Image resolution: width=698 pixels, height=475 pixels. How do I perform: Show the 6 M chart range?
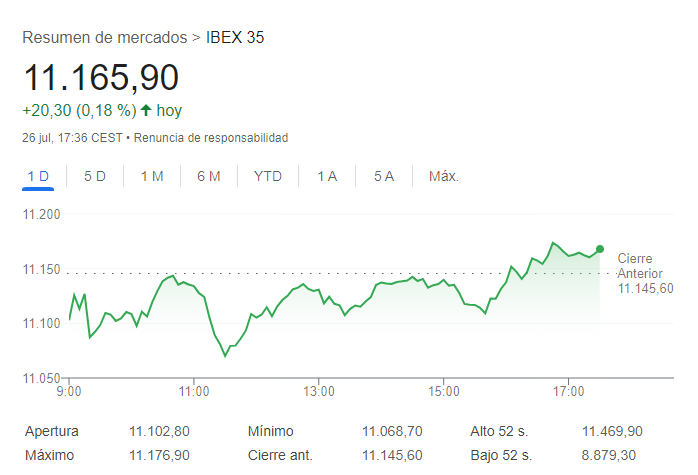pyautogui.click(x=209, y=176)
